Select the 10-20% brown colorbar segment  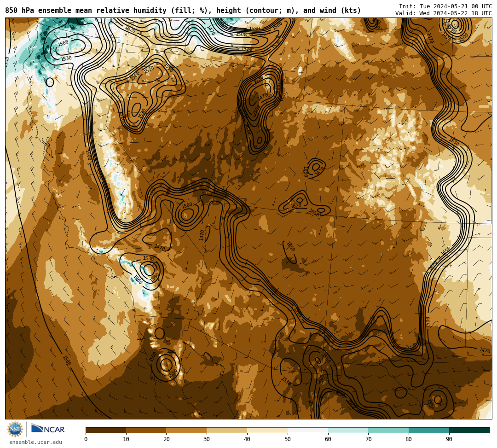[146, 430]
